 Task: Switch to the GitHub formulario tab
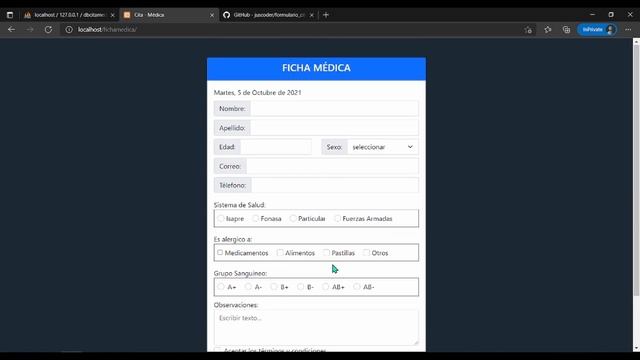click(x=268, y=15)
